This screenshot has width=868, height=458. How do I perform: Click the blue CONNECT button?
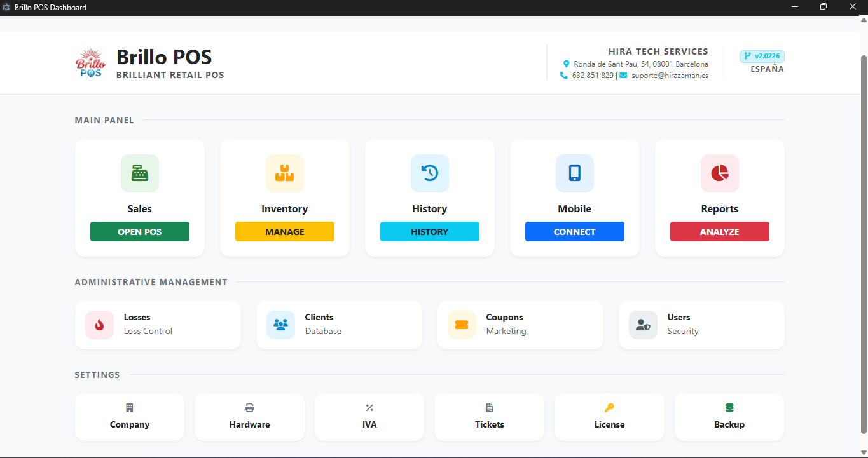[575, 232]
